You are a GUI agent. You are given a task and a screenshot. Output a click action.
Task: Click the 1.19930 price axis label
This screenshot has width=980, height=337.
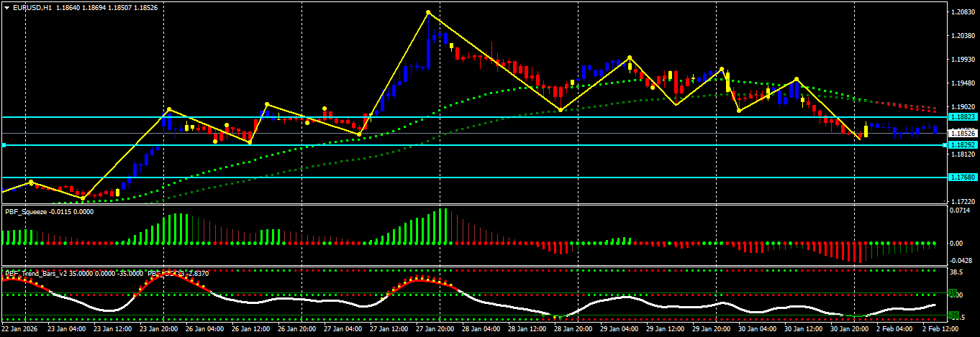tap(962, 60)
